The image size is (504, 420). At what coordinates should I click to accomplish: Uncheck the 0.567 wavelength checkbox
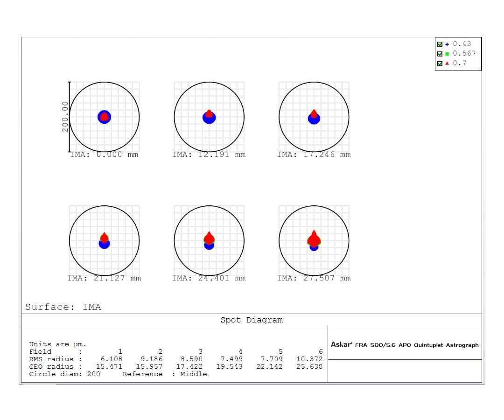coord(440,54)
